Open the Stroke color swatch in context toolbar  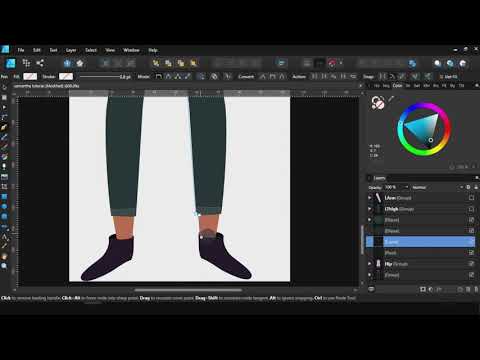pos(66,77)
